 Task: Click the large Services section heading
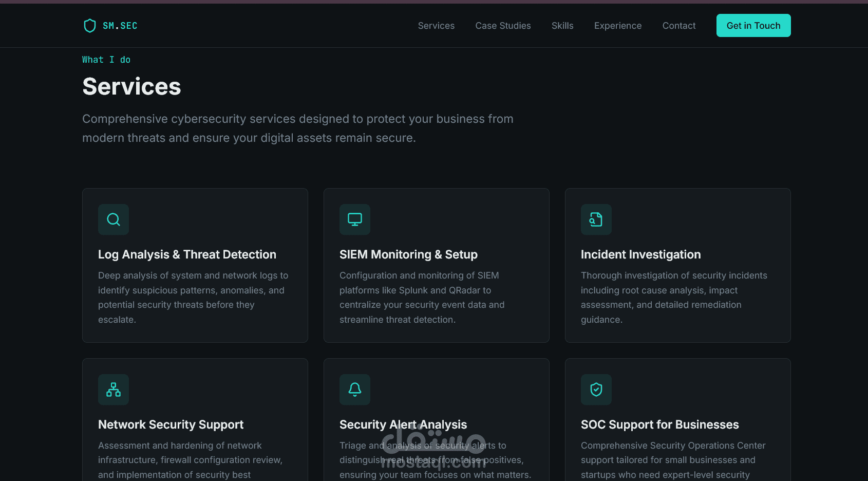click(x=131, y=86)
